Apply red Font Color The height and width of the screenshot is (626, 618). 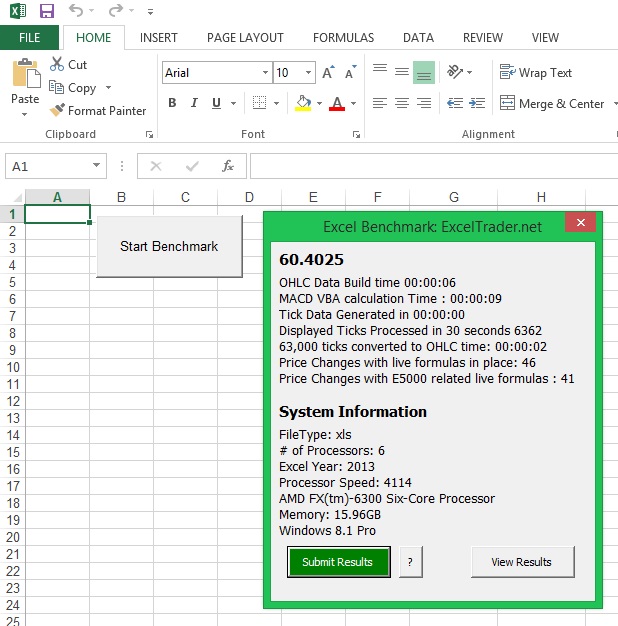(337, 103)
